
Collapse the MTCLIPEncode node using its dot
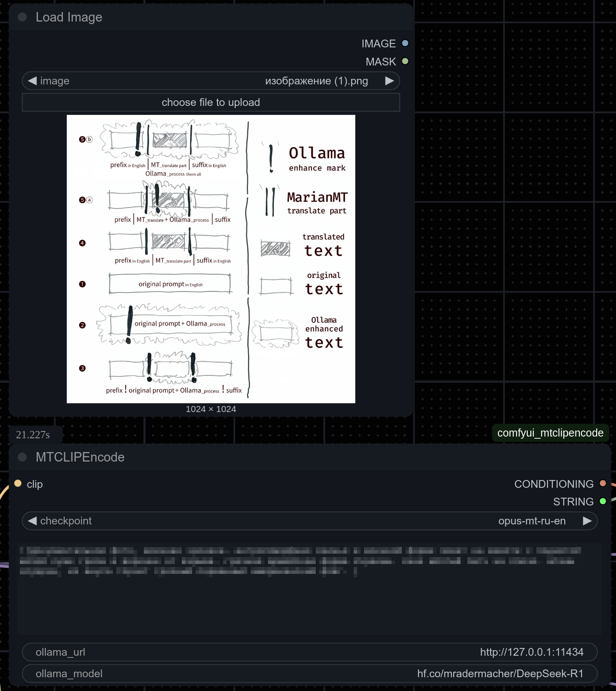[x=22, y=457]
